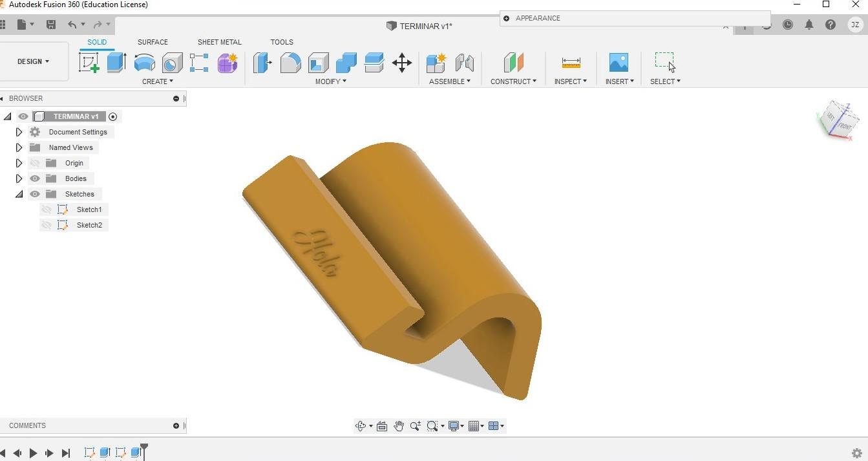This screenshot has width=868, height=461.
Task: Open the MODIFY dropdown menu
Action: click(331, 81)
